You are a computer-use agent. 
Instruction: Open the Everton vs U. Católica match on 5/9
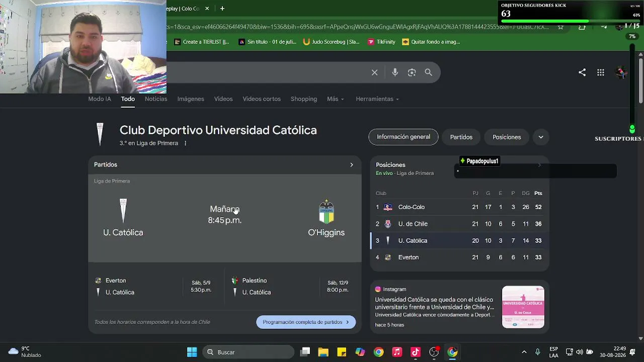156,287
